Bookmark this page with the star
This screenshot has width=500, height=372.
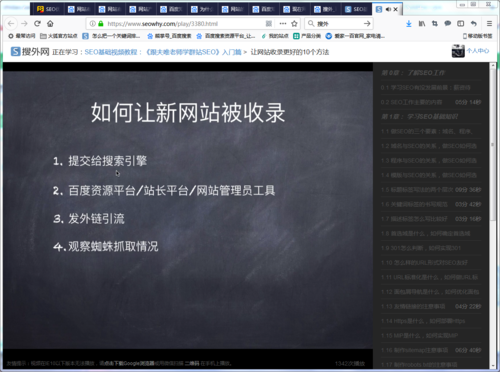(294, 24)
